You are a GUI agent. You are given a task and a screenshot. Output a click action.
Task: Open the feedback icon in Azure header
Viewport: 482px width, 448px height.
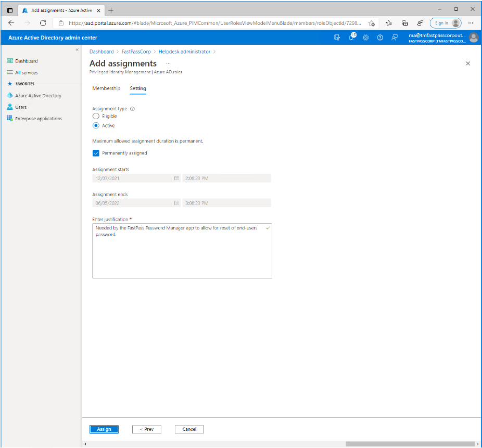coord(395,37)
